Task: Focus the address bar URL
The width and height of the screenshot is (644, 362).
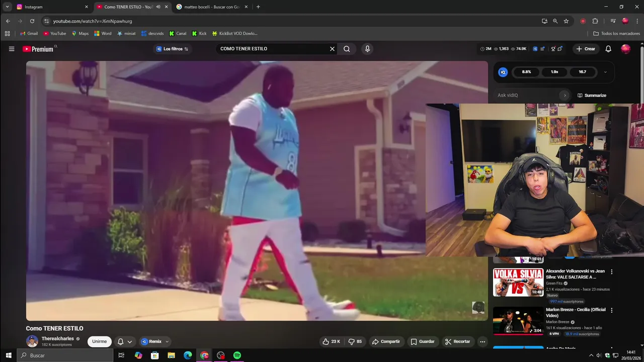Action: [93, 21]
